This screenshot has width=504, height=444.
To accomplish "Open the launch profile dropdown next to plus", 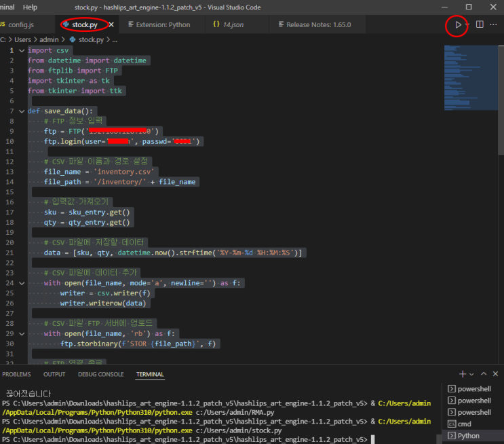I will (471, 374).
